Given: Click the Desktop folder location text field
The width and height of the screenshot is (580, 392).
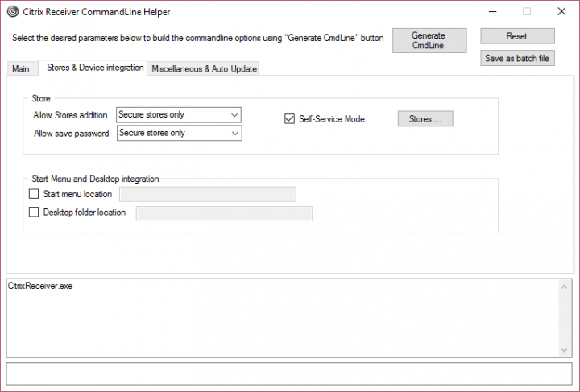Looking at the screenshot, I should pos(224,213).
